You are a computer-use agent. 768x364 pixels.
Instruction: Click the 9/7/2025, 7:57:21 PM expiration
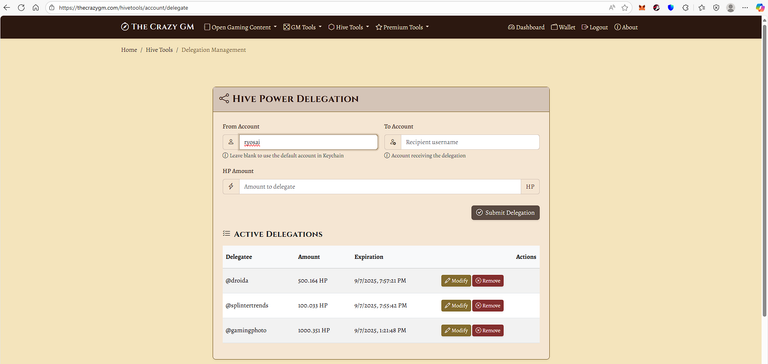(x=380, y=281)
